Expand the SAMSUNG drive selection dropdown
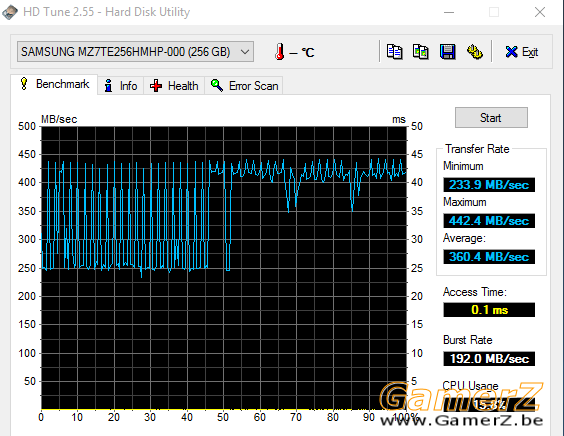Viewport: 564px width, 436px height. pos(135,52)
